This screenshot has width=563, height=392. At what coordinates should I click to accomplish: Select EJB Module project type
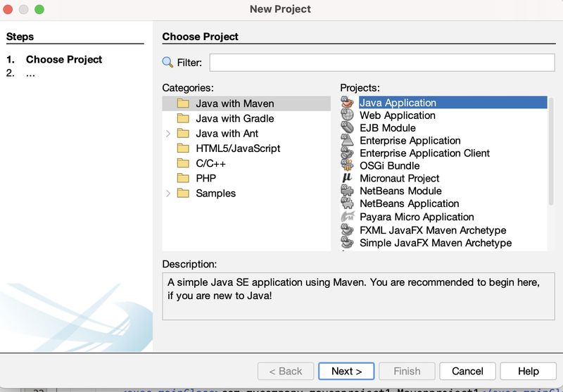click(x=388, y=128)
